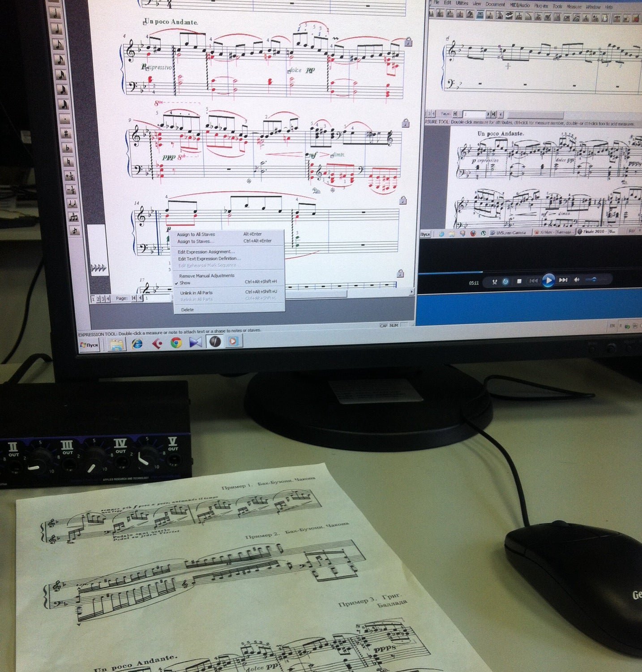Click Assign to All Staves
The image size is (642, 672).
[x=196, y=234]
